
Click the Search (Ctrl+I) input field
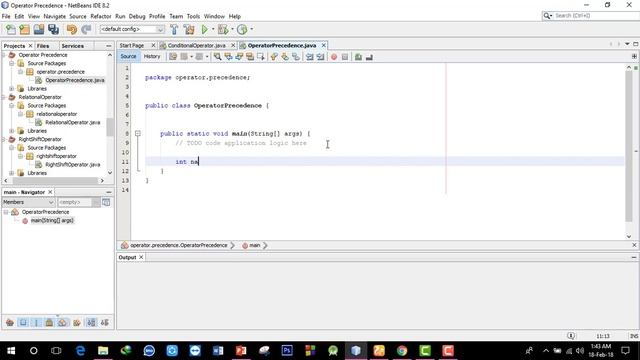tap(596, 16)
